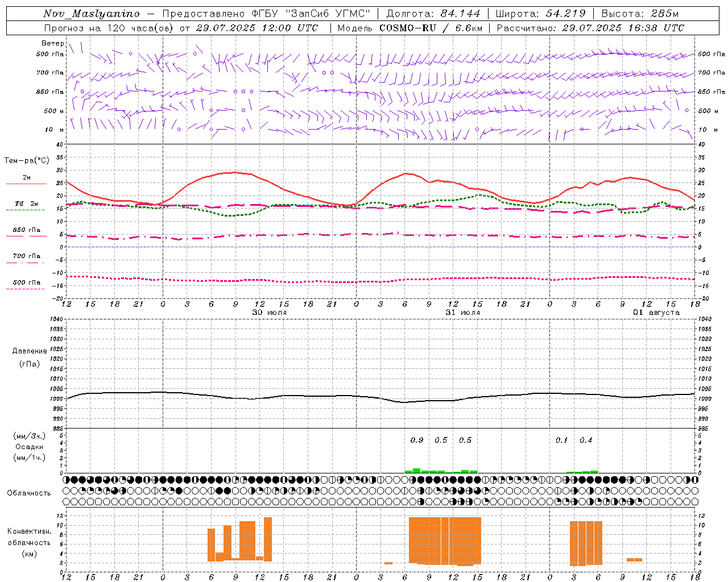Image resolution: width=728 pixels, height=582 pixels.
Task: Click the "(км)" convective height unit label
Action: click(29, 554)
